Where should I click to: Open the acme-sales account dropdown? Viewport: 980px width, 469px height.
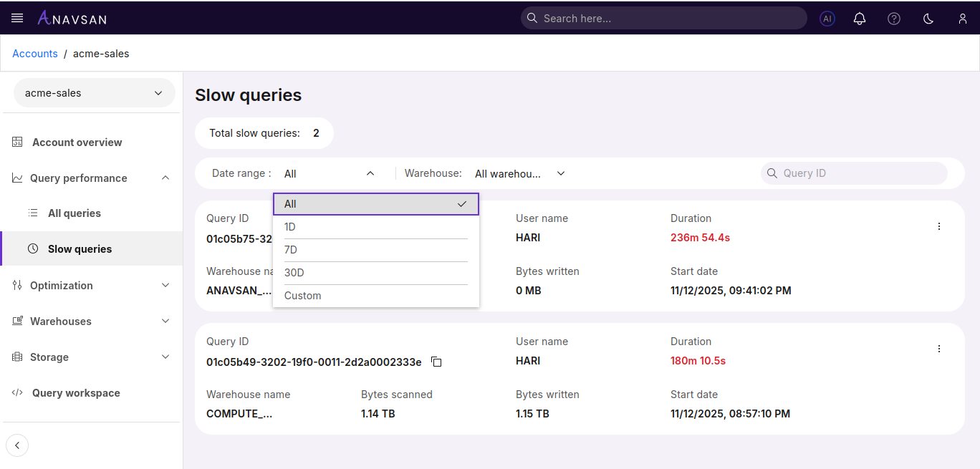coord(94,93)
